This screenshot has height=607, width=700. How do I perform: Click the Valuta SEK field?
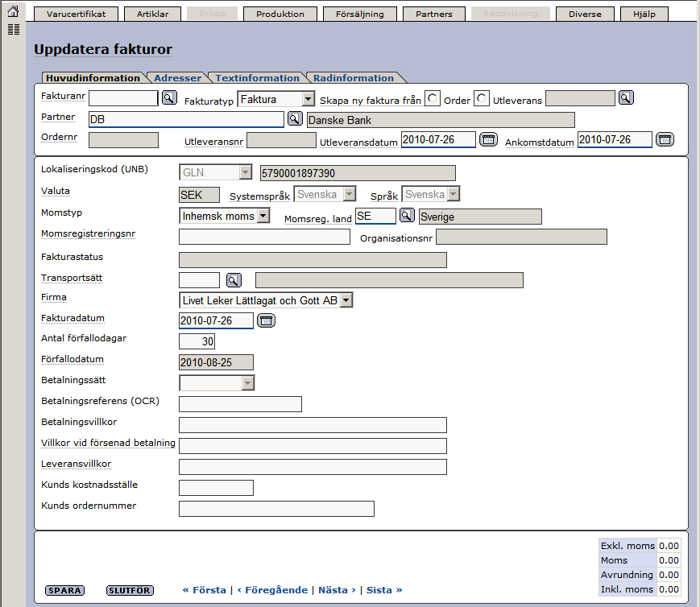coord(199,195)
